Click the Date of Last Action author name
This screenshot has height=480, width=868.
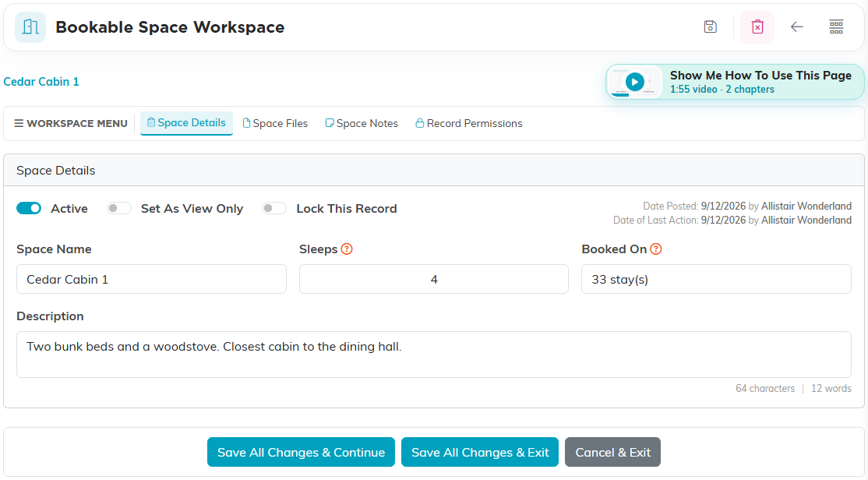click(x=806, y=220)
